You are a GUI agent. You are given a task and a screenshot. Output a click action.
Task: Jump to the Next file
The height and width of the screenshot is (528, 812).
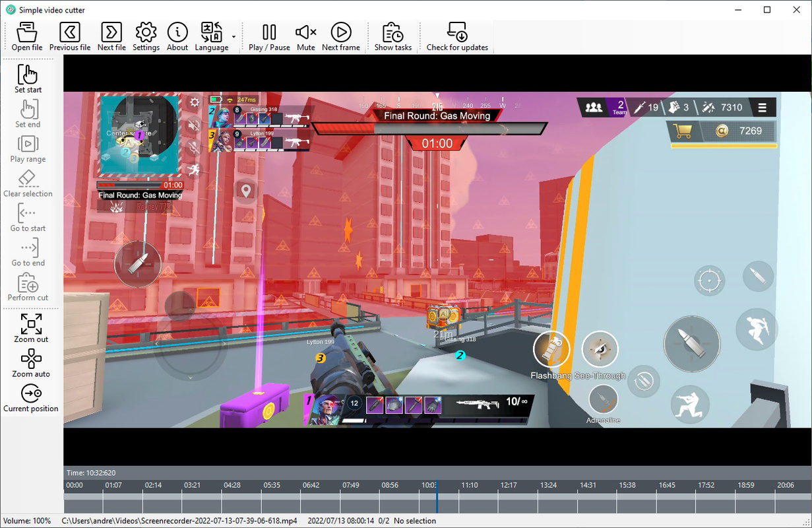[111, 37]
